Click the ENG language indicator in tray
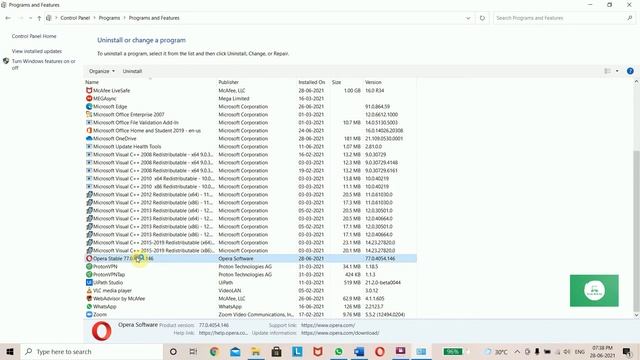The image size is (640, 360). click(579, 351)
